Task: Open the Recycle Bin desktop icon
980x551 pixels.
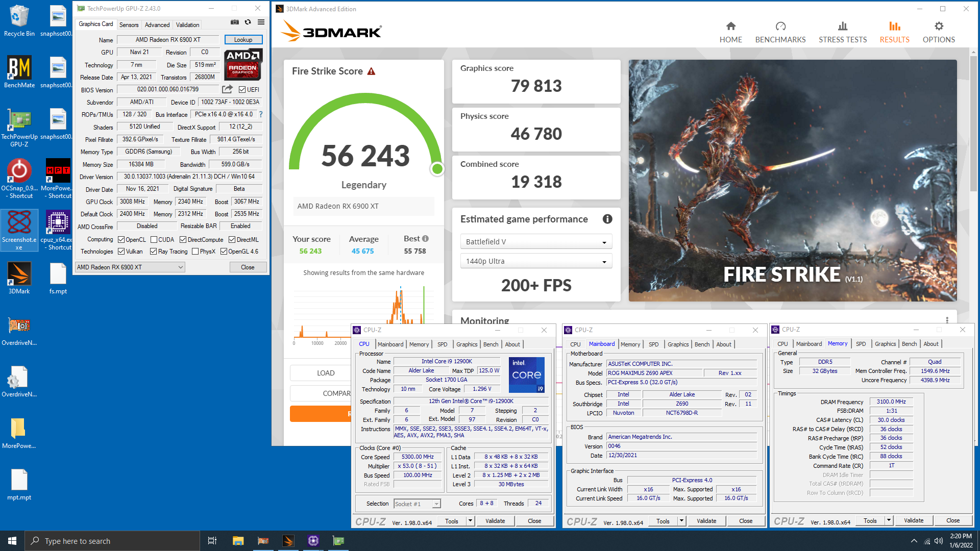Action: point(19,20)
